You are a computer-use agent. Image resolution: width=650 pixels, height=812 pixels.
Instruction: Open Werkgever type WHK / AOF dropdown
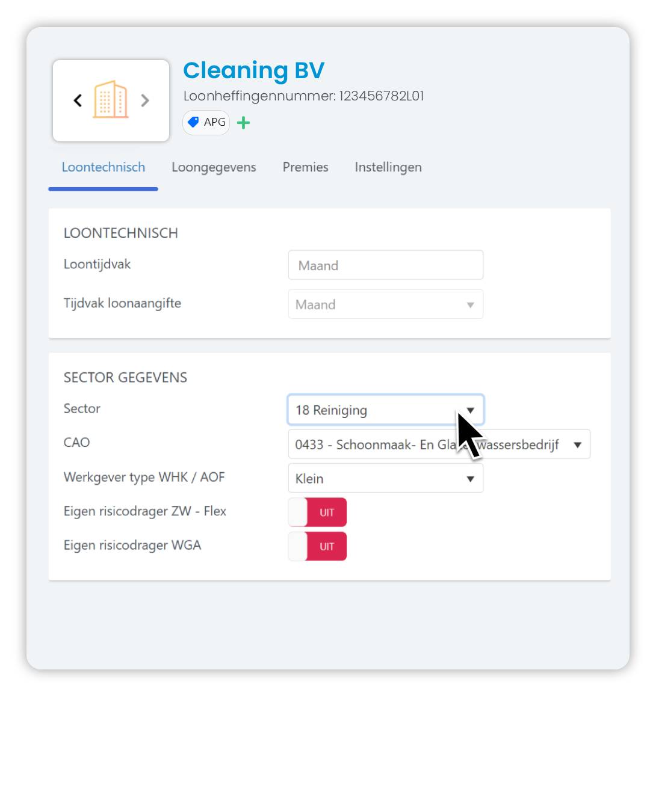point(385,479)
